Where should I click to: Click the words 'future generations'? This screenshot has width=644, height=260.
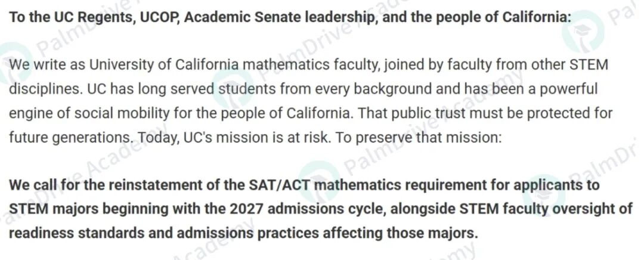pos(70,137)
